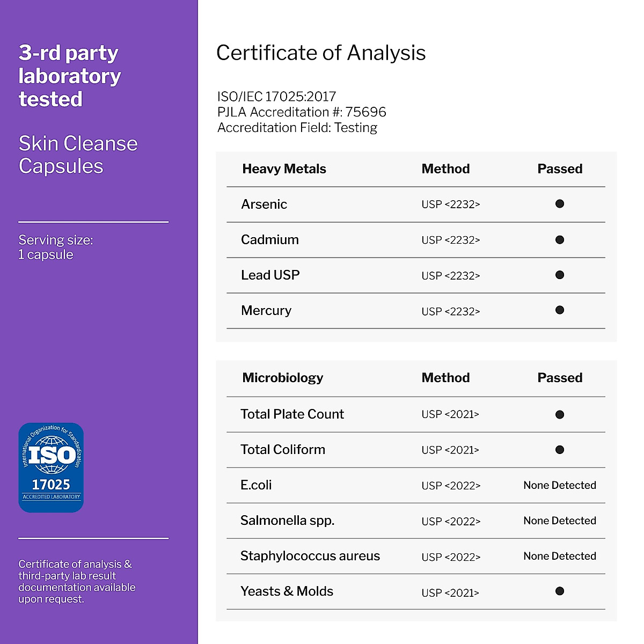This screenshot has height=644, width=644.
Task: Click Salmonella spp. None Detected result
Action: point(560,521)
